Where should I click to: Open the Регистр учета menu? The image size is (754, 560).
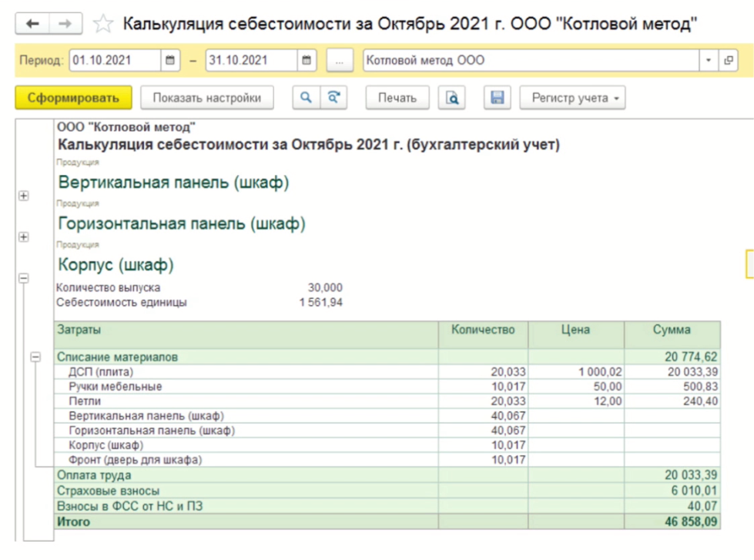(572, 98)
